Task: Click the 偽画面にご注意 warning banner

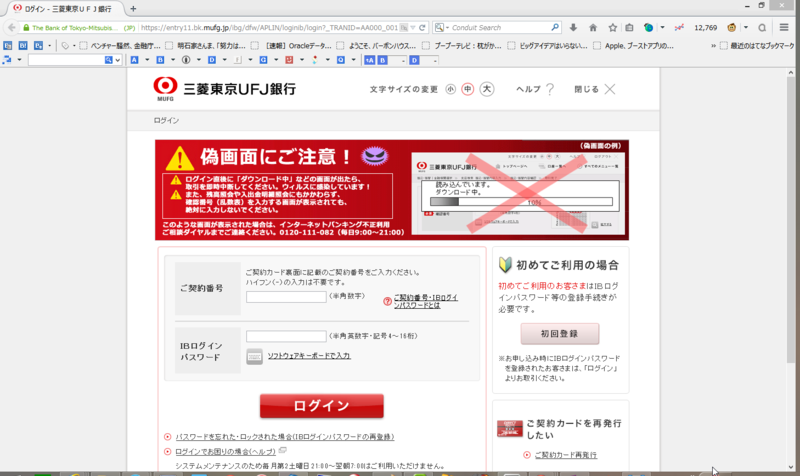Action: click(392, 190)
